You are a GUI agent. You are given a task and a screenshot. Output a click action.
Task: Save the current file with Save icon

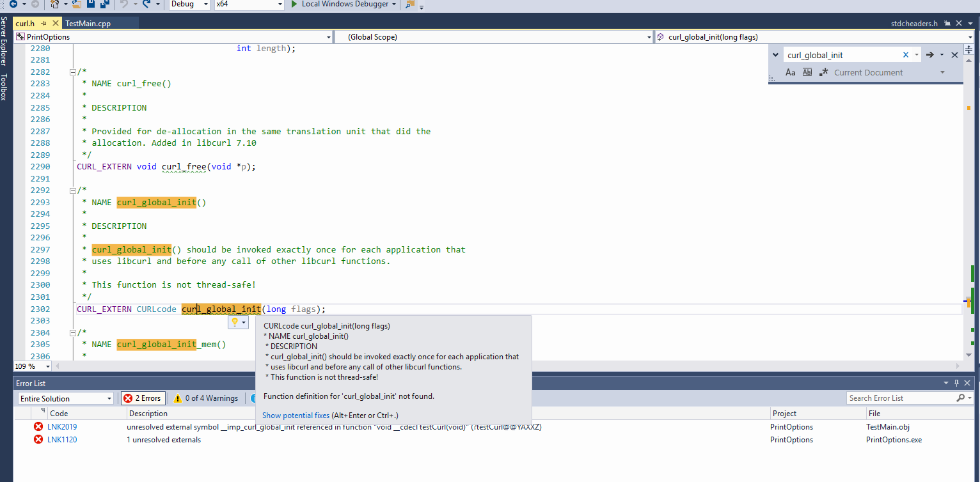click(x=91, y=4)
